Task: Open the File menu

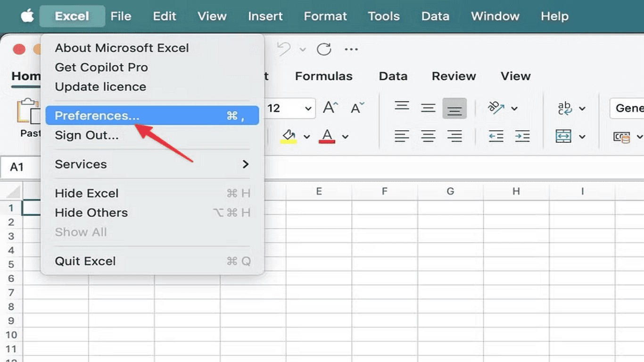Action: [121, 16]
